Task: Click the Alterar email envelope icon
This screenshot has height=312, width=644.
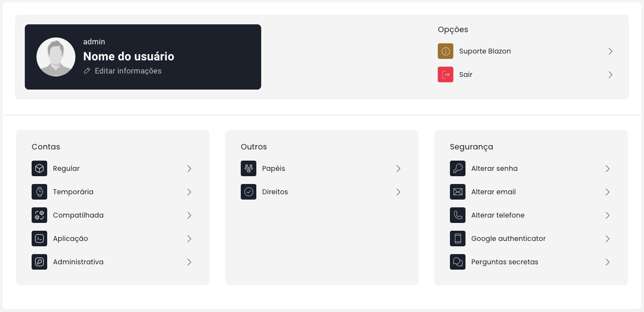Action: click(458, 192)
